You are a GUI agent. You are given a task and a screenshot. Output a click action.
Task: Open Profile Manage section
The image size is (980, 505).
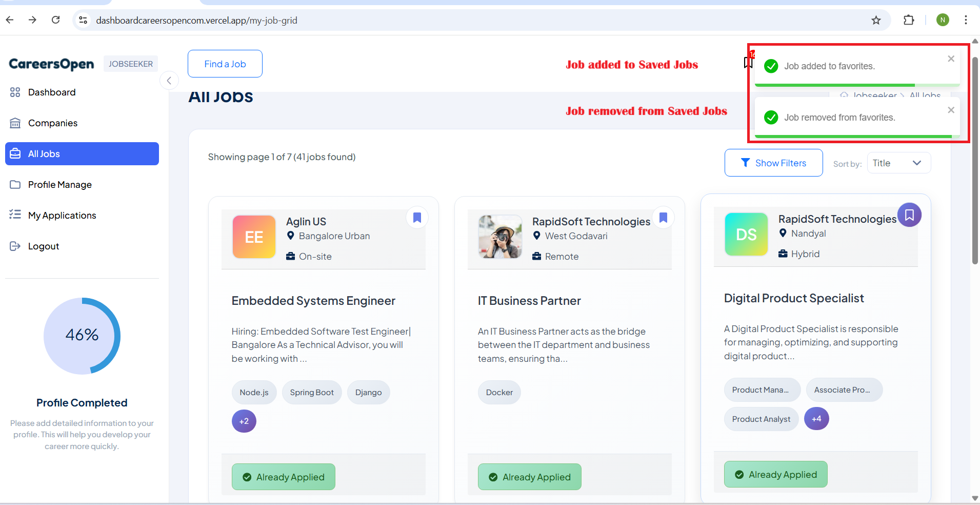pos(59,185)
